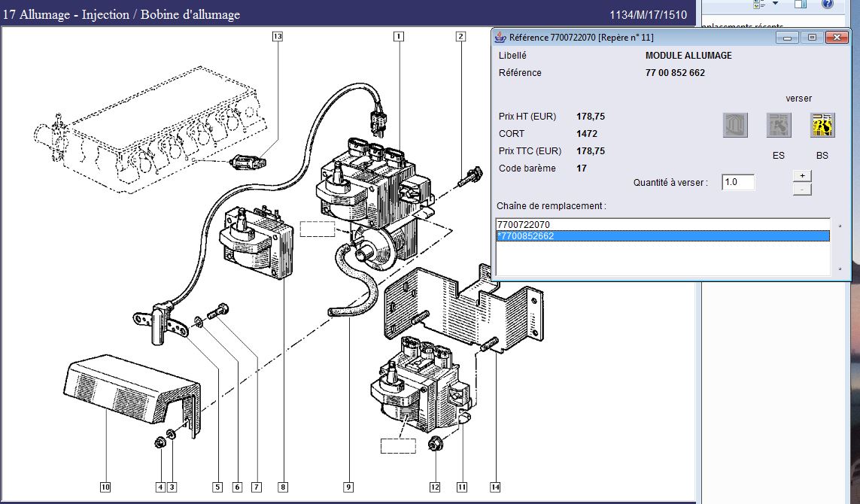Click the Quantité à verser input field
Viewport: 860px width, 504px height.
[737, 182]
